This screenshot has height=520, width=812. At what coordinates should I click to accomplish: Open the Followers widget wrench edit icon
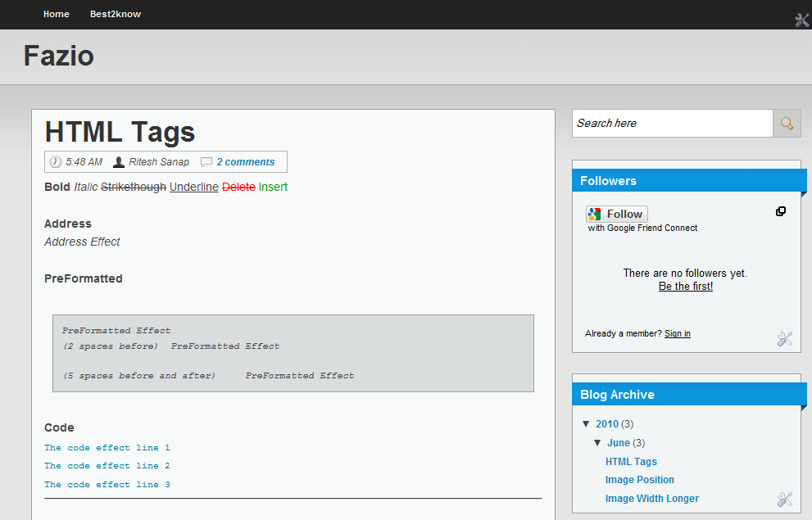pyautogui.click(x=785, y=339)
